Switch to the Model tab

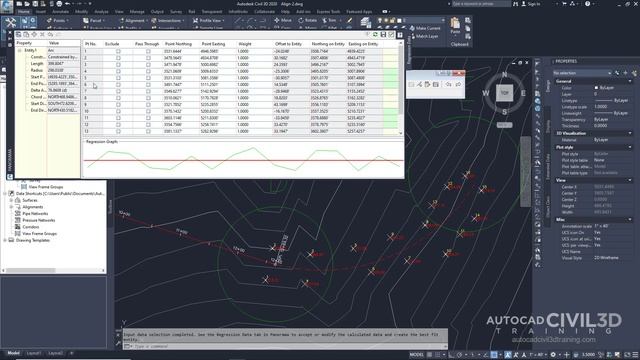(13, 353)
